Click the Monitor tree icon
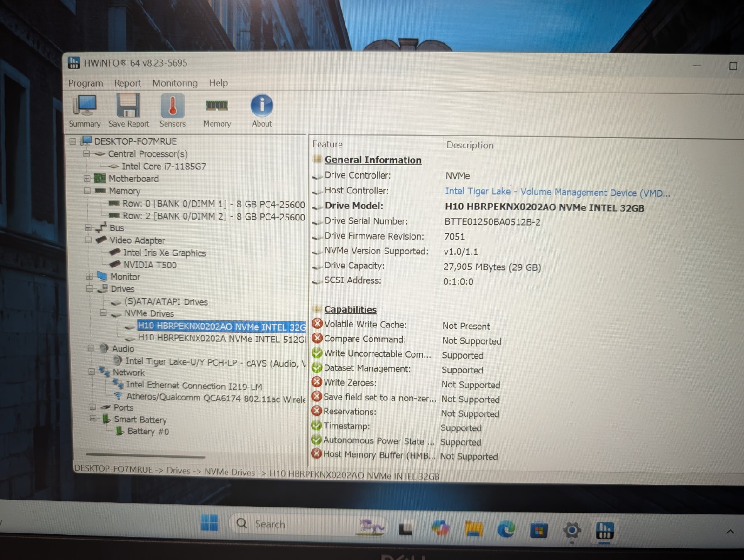This screenshot has height=560, width=744. (102, 276)
